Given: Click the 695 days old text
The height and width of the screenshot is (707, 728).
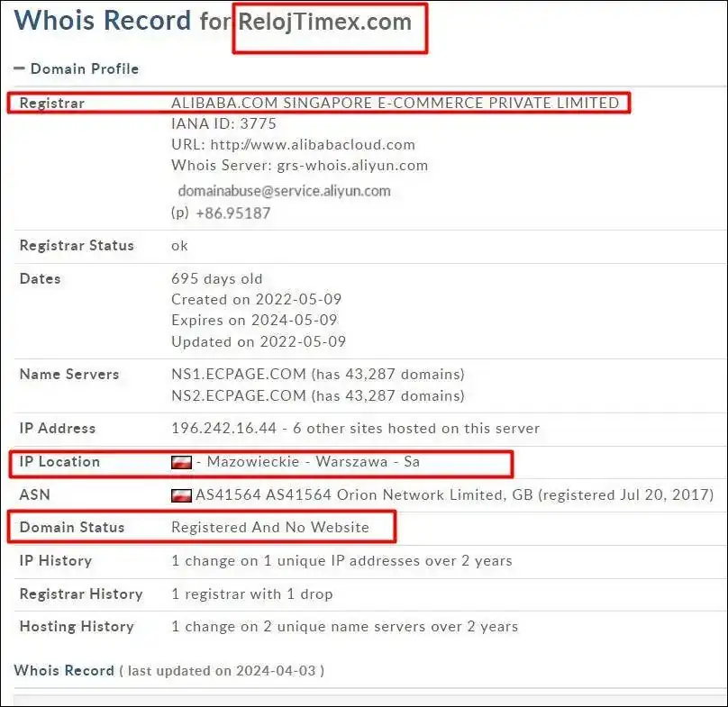Looking at the screenshot, I should point(217,278).
